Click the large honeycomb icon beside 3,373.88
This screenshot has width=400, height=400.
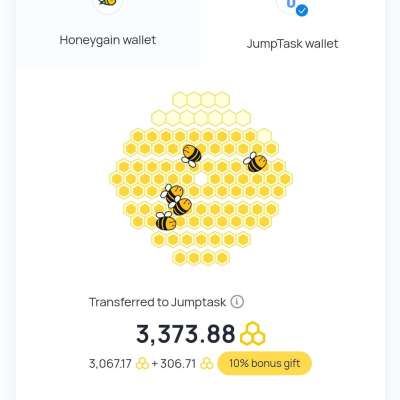253,333
